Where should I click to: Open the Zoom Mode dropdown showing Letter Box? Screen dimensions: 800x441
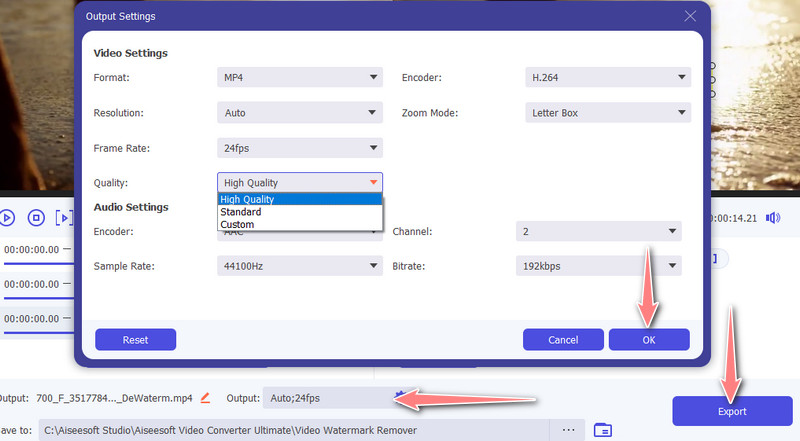click(x=607, y=113)
